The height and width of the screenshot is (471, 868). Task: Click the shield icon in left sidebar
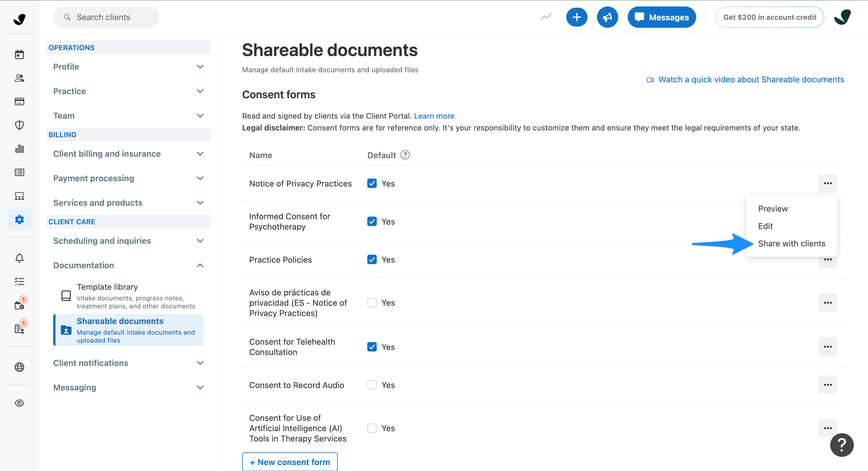19,125
